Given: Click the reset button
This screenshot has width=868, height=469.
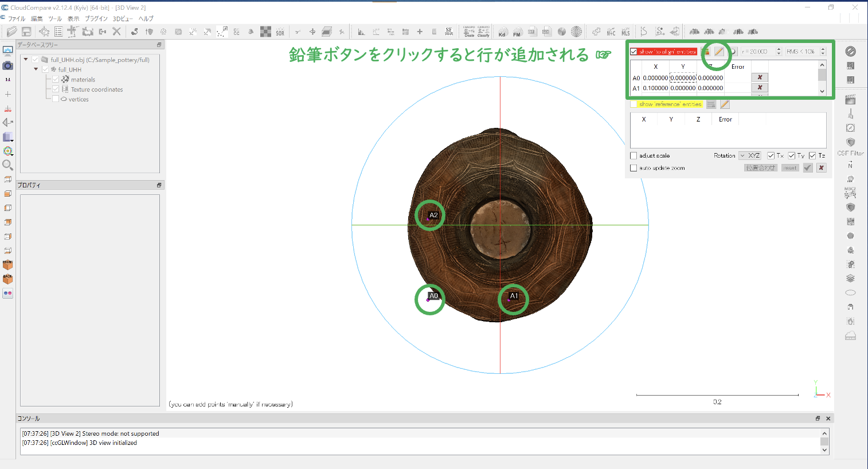Looking at the screenshot, I should 790,168.
